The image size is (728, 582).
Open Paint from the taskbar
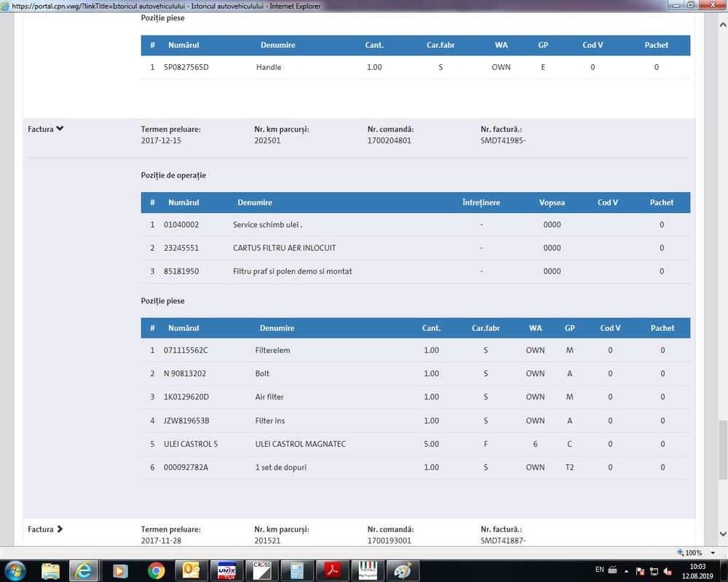tap(403, 570)
